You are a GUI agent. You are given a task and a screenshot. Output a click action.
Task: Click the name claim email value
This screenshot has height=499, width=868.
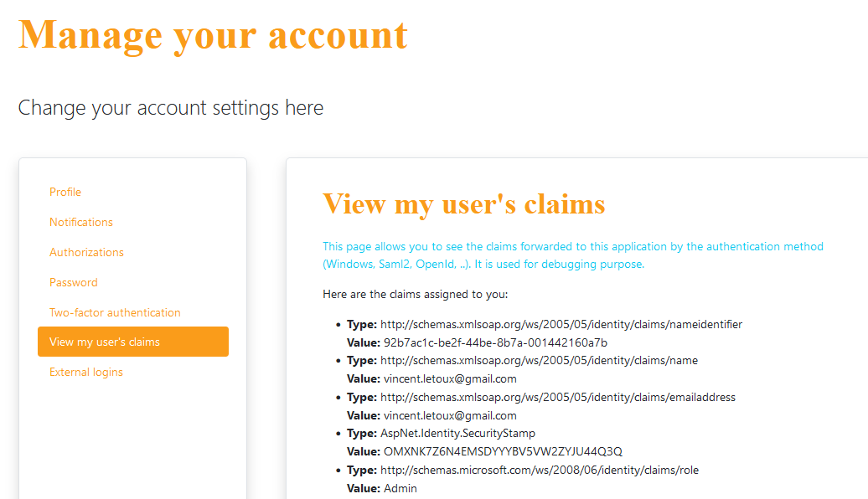[450, 379]
